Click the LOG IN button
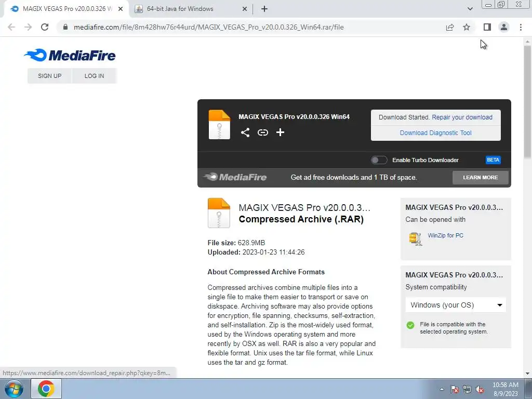This screenshot has height=399, width=532. [95, 76]
